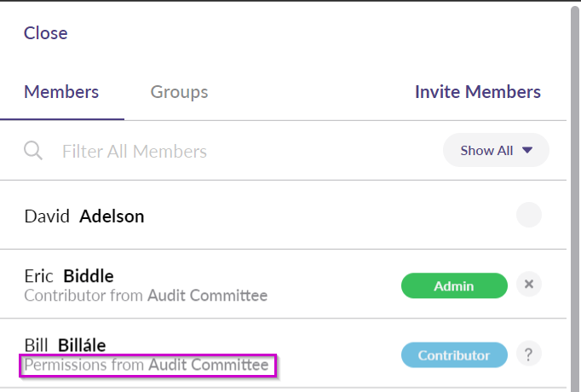Click the green Admin role badge

(454, 285)
